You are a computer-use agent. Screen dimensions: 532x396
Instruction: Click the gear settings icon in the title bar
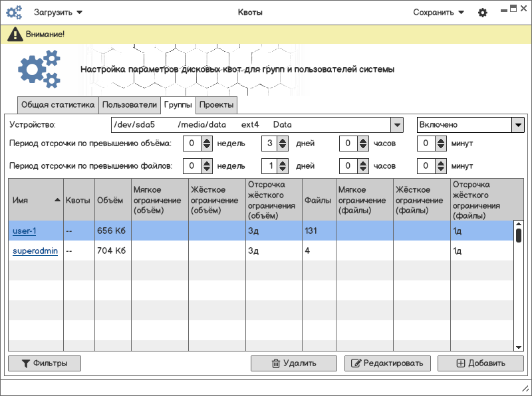(x=483, y=13)
